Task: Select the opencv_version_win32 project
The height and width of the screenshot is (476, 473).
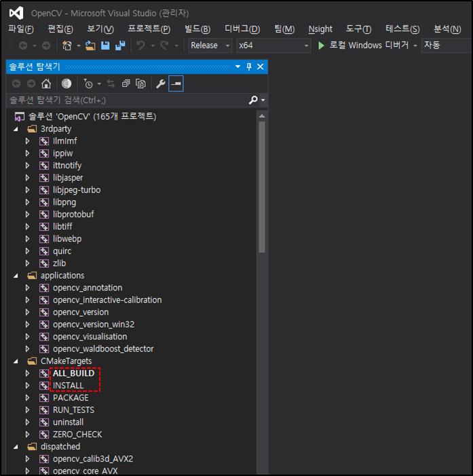Action: tap(94, 325)
